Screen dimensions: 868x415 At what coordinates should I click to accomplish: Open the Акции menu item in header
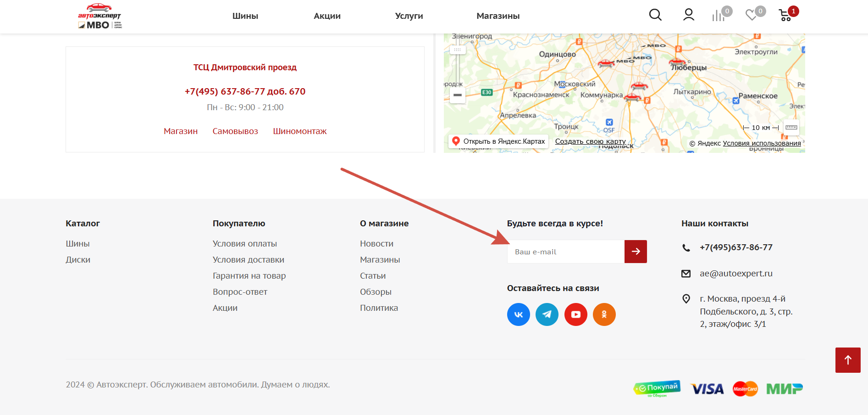(327, 16)
